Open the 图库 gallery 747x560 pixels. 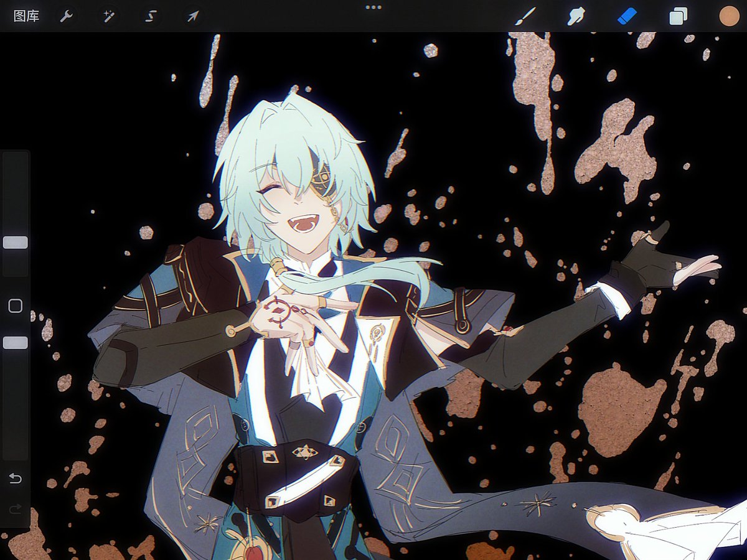pos(26,16)
